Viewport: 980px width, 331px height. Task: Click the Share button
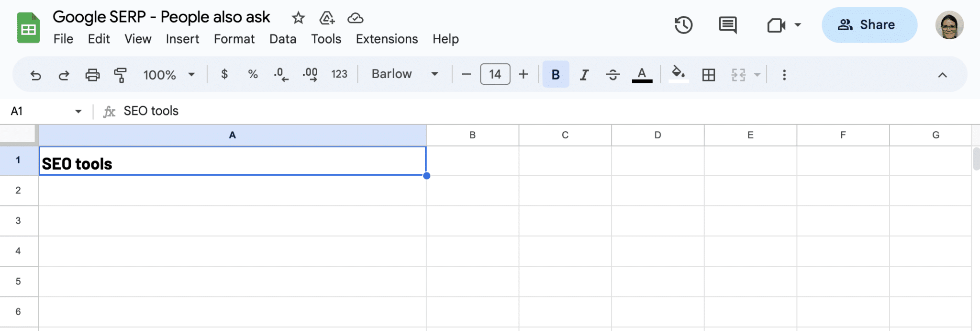870,25
